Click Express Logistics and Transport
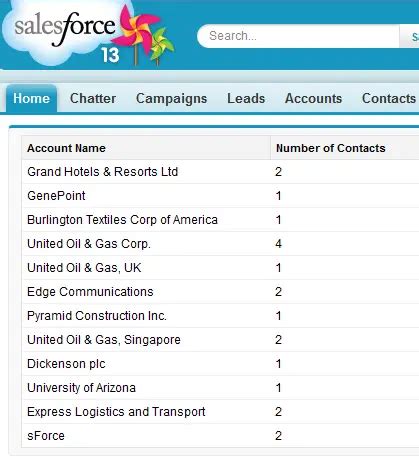 (x=116, y=412)
